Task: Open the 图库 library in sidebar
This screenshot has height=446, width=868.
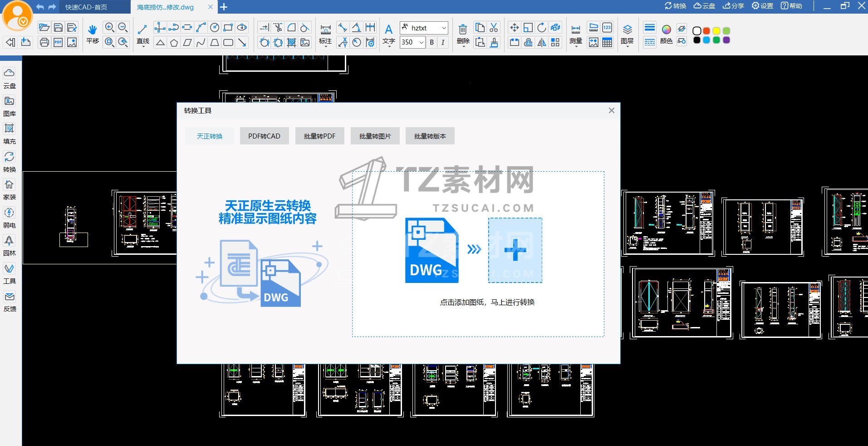Action: pos(10,106)
